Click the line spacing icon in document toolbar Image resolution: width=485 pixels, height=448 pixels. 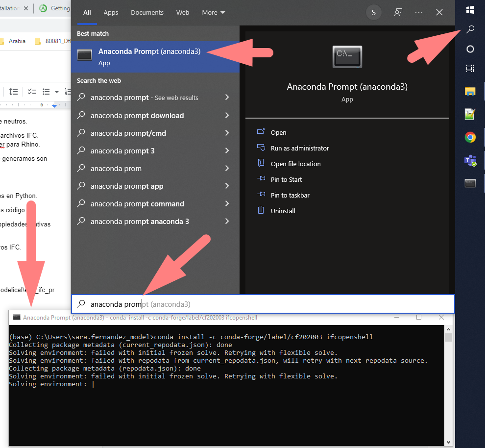13,92
